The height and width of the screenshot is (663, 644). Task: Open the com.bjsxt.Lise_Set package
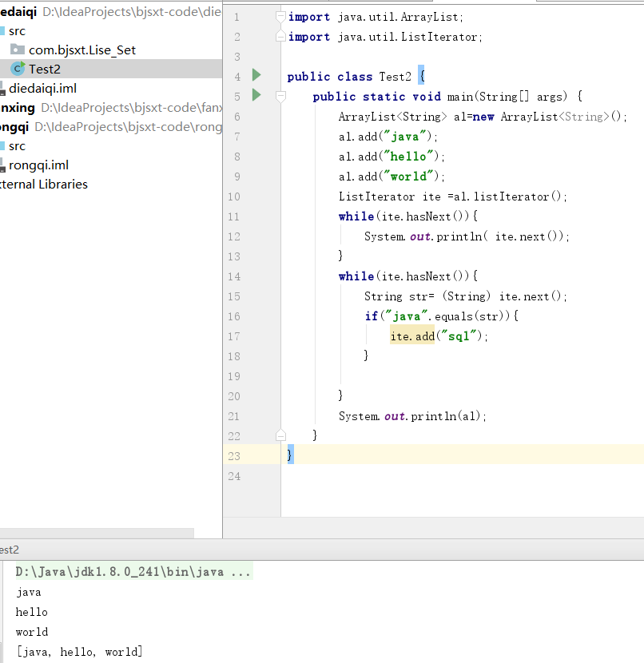[82, 50]
